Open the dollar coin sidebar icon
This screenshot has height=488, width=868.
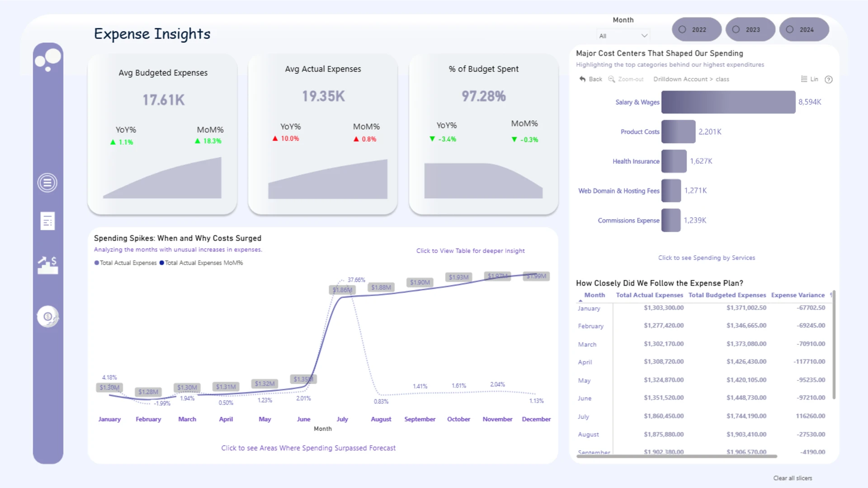point(48,316)
